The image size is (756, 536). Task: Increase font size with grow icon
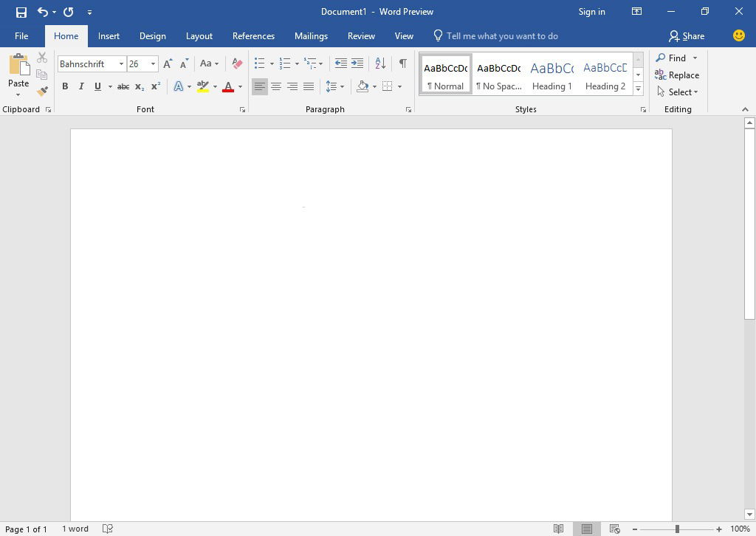tap(168, 63)
